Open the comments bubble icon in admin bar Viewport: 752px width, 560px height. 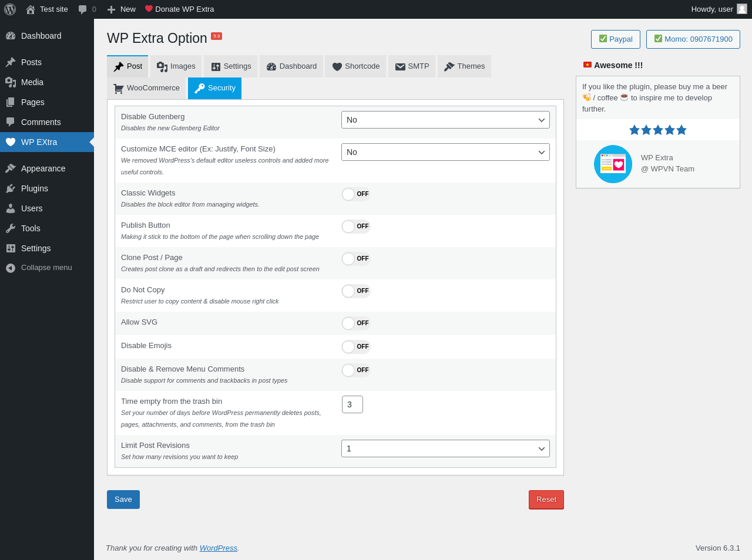pyautogui.click(x=83, y=9)
